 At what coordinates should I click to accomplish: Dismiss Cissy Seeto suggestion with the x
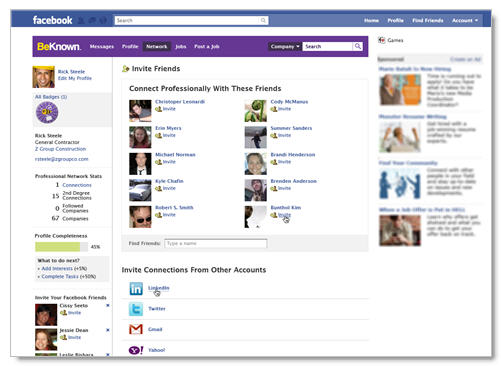[108, 305]
